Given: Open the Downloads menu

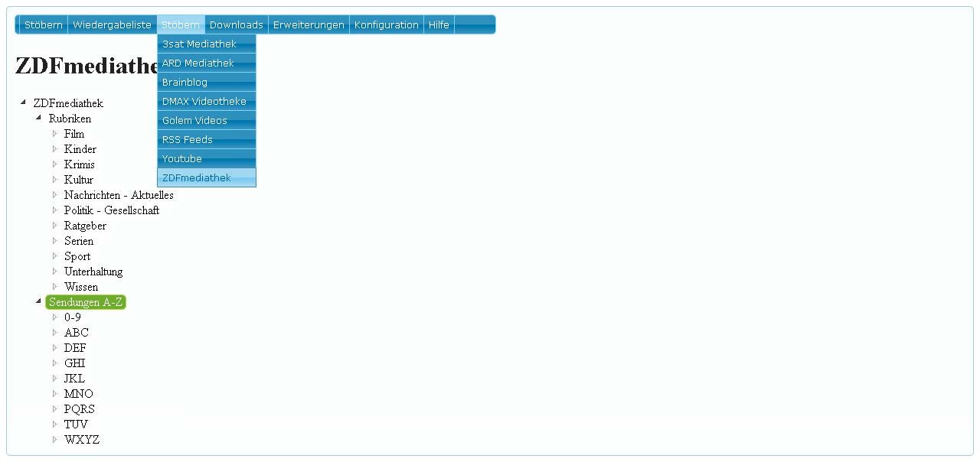Looking at the screenshot, I should (236, 25).
